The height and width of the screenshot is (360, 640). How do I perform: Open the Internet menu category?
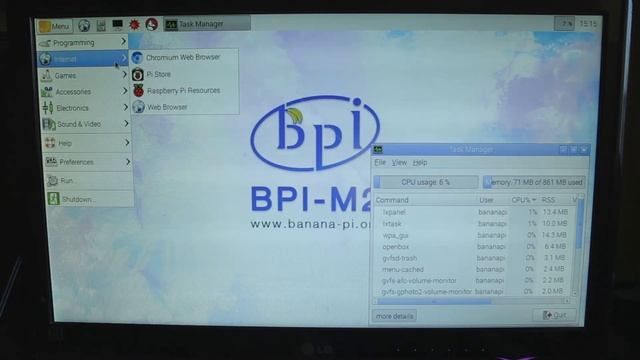click(x=82, y=59)
